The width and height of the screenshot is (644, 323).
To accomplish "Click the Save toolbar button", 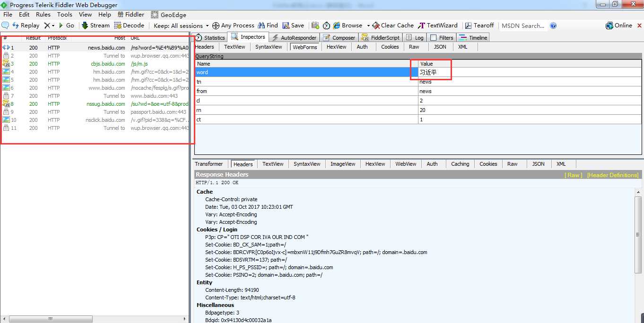I will coord(293,25).
